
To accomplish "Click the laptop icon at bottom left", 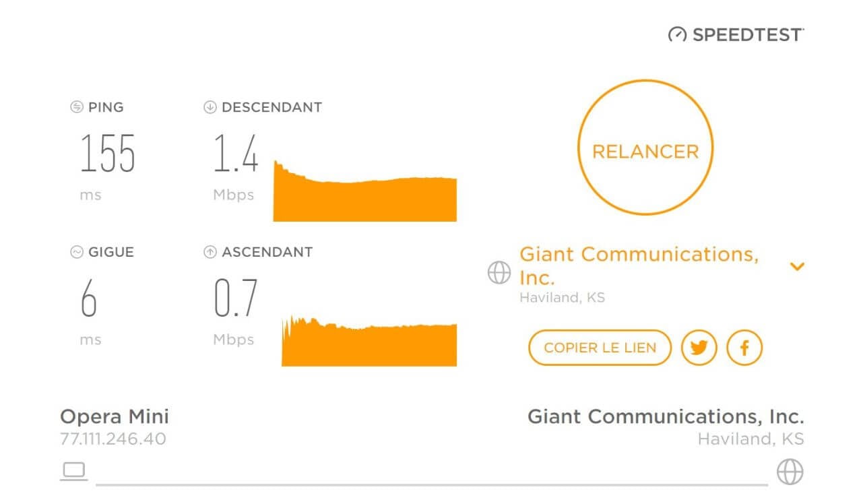I will [x=73, y=472].
